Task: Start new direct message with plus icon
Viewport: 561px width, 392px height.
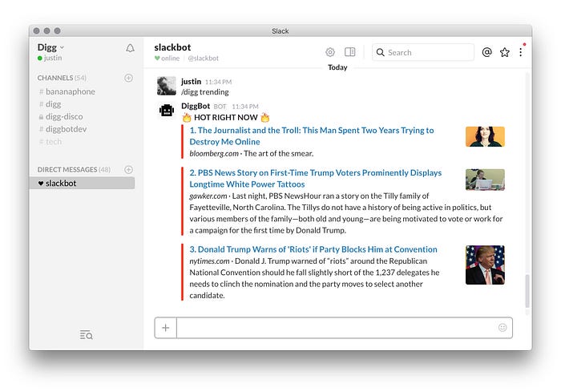Action: coord(128,169)
